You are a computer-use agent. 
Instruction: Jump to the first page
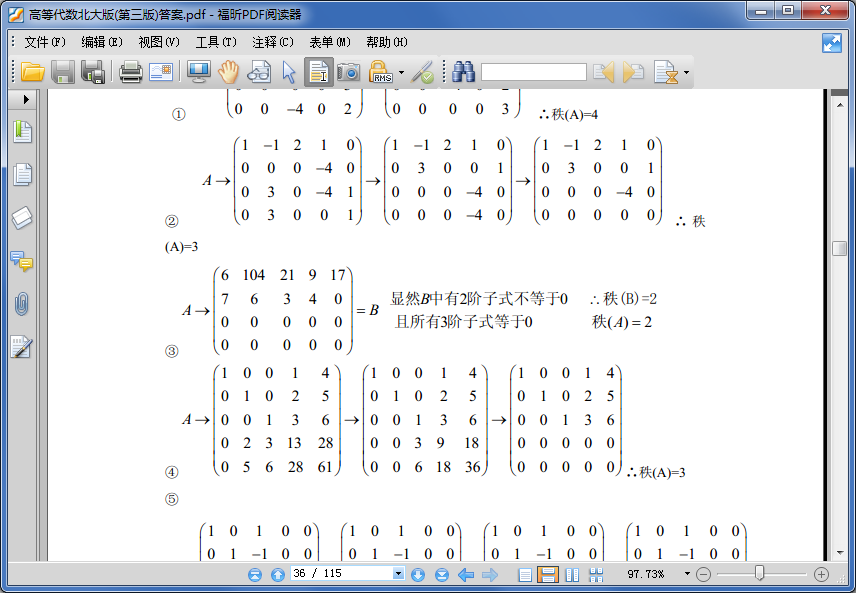click(255, 574)
